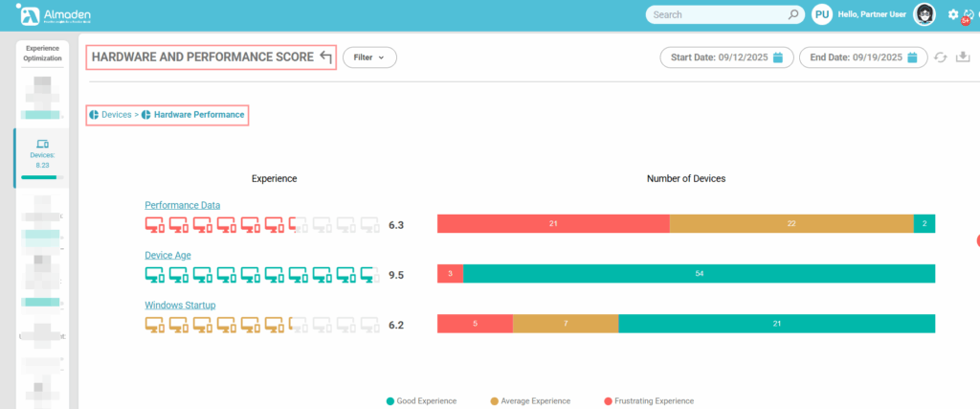Viewport: 980px width, 409px height.
Task: Select the Devices tab in sidebar
Action: [x=41, y=153]
